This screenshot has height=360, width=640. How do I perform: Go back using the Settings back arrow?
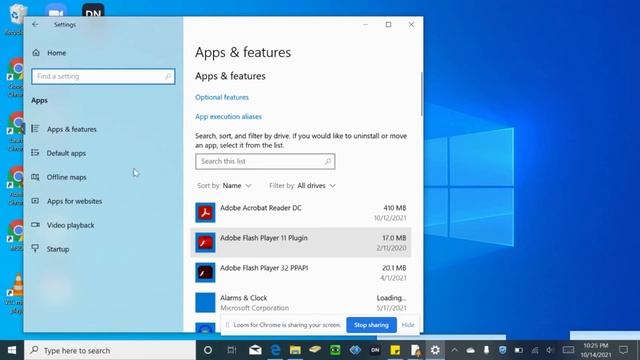[35, 24]
